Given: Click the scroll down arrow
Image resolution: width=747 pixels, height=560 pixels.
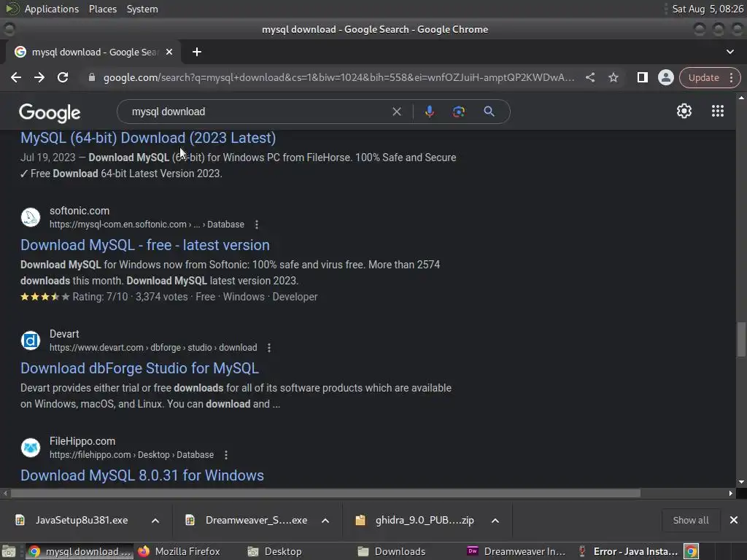Looking at the screenshot, I should point(741,482).
